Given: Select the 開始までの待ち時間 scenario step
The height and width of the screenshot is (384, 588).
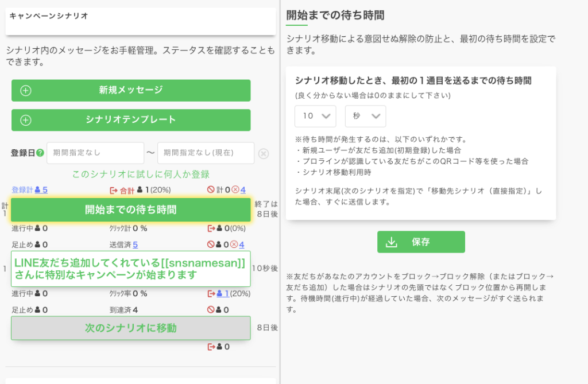Looking at the screenshot, I should (x=131, y=210).
